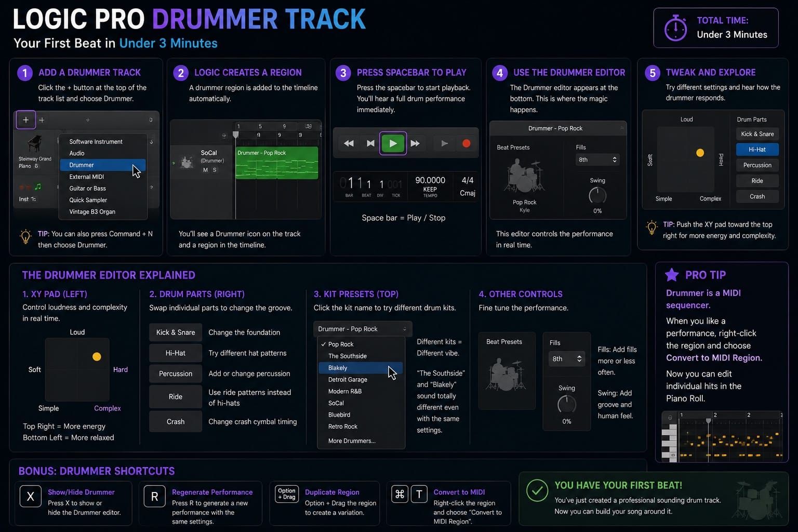Toggle Hi-Hat next to Try different hat patterns
The image size is (798, 532).
pos(176,353)
